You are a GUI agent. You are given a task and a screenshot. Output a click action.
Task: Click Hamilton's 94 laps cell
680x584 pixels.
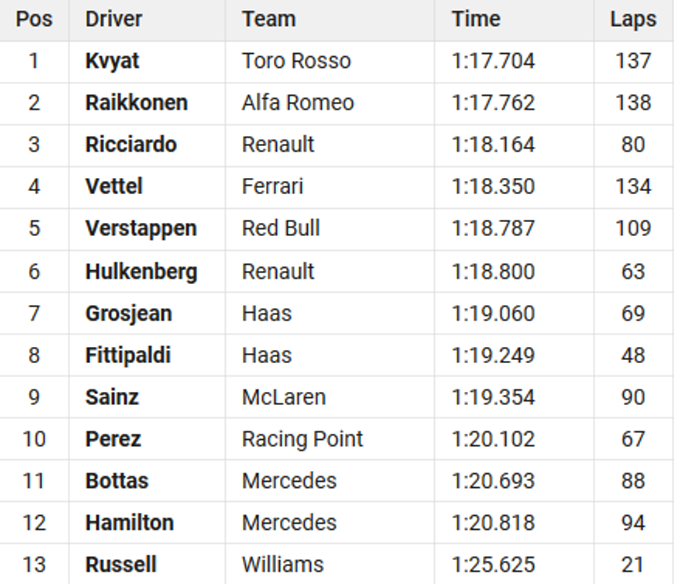(x=633, y=523)
